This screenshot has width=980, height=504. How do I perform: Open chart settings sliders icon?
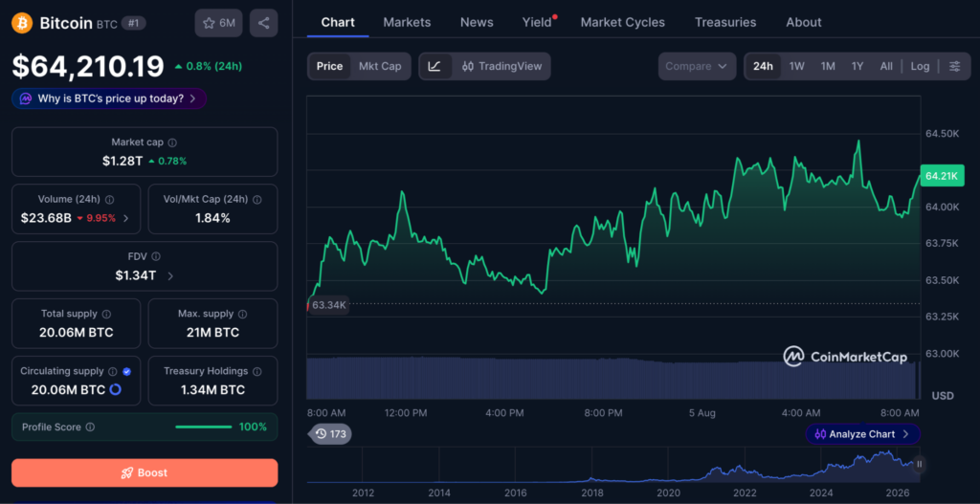click(x=954, y=66)
